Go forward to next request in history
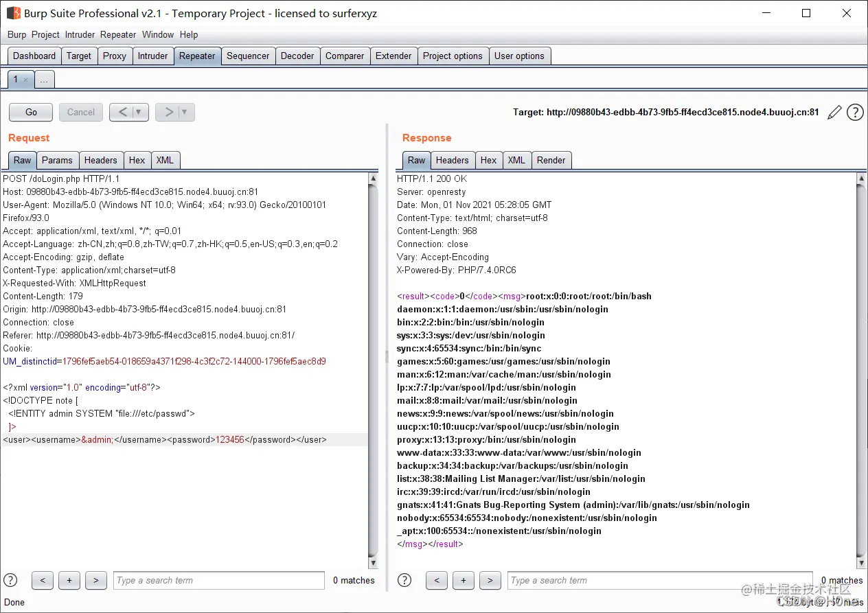This screenshot has width=868, height=613. [x=168, y=113]
